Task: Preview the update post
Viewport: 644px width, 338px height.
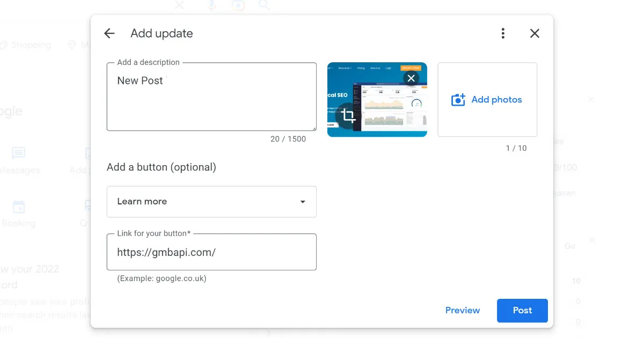Action: click(463, 310)
